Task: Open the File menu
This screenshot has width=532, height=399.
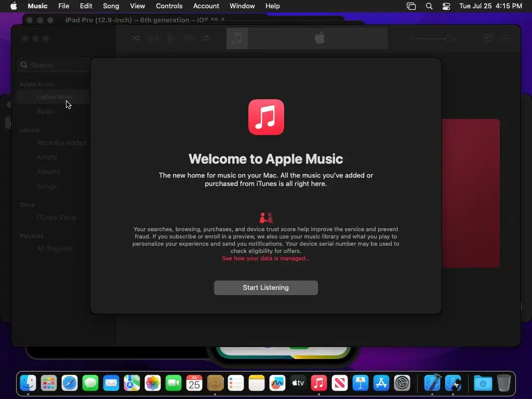Action: pyautogui.click(x=63, y=6)
